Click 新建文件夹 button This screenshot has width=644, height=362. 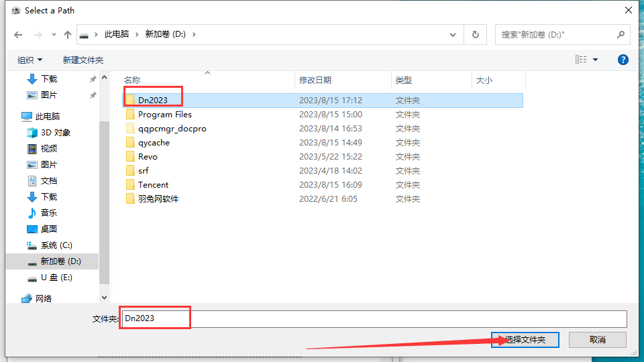[x=83, y=60]
